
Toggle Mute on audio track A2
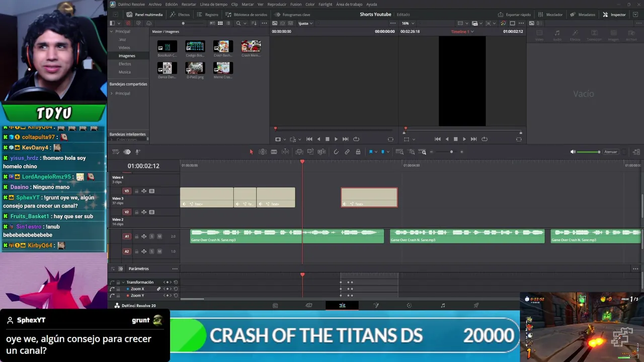point(159,251)
